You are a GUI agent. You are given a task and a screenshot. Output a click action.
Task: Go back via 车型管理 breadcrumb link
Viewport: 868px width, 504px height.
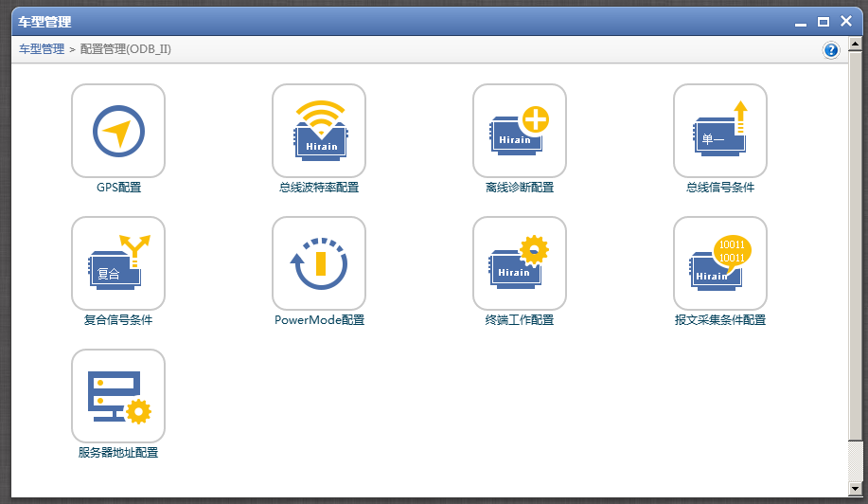click(42, 48)
